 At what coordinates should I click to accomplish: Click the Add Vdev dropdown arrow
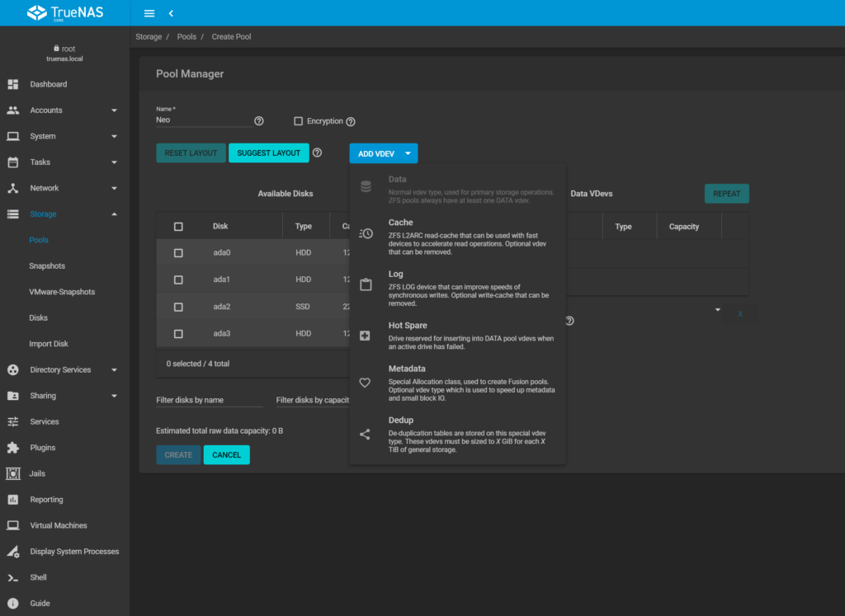pyautogui.click(x=408, y=153)
